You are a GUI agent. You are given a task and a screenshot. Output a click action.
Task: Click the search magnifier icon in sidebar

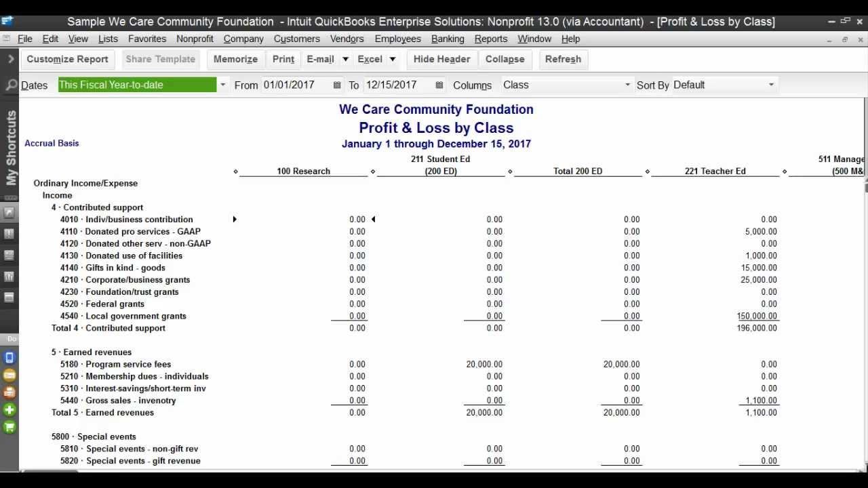[11, 85]
